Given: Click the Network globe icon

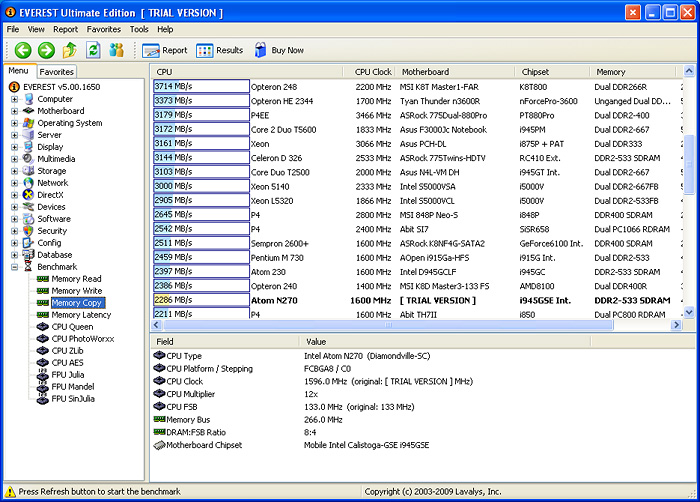Looking at the screenshot, I should tap(29, 183).
